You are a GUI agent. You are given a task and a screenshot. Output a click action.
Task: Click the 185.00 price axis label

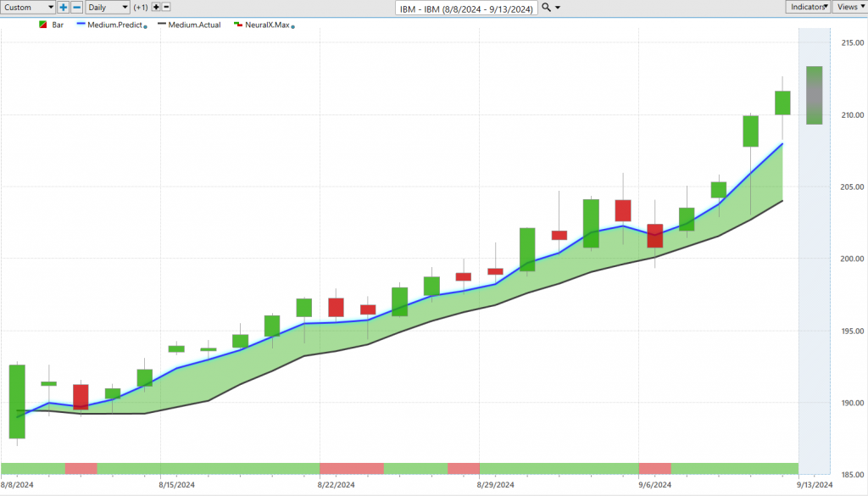(x=852, y=475)
